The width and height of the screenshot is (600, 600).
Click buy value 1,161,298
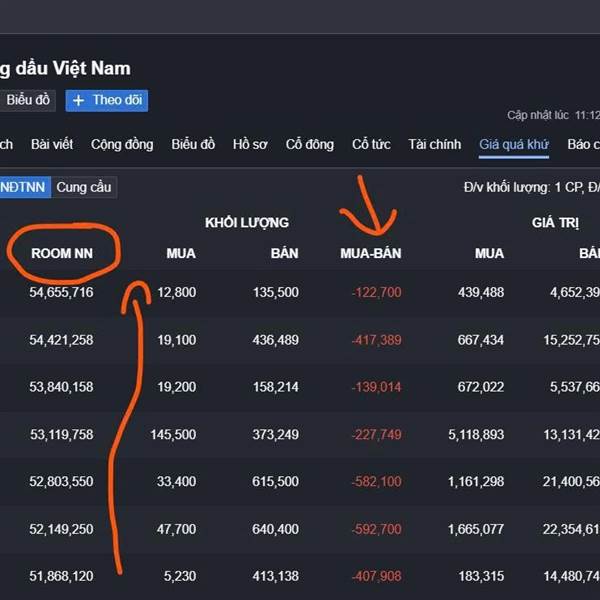click(x=476, y=481)
